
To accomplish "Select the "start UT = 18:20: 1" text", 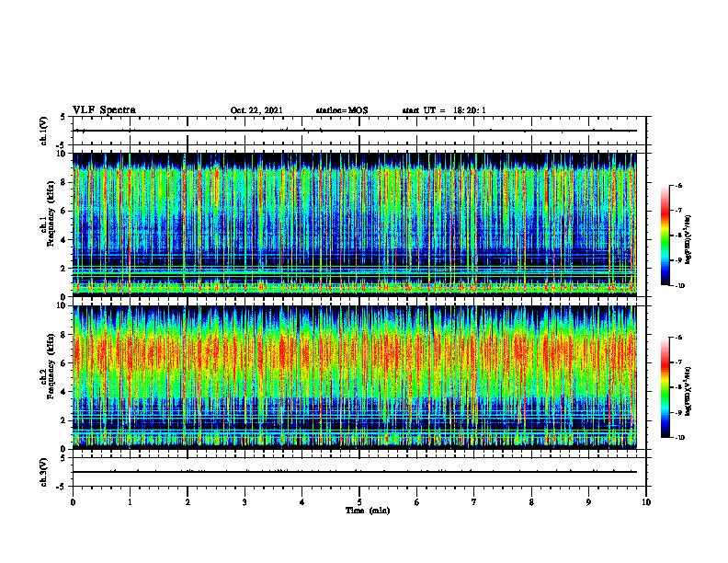I will pyautogui.click(x=444, y=110).
